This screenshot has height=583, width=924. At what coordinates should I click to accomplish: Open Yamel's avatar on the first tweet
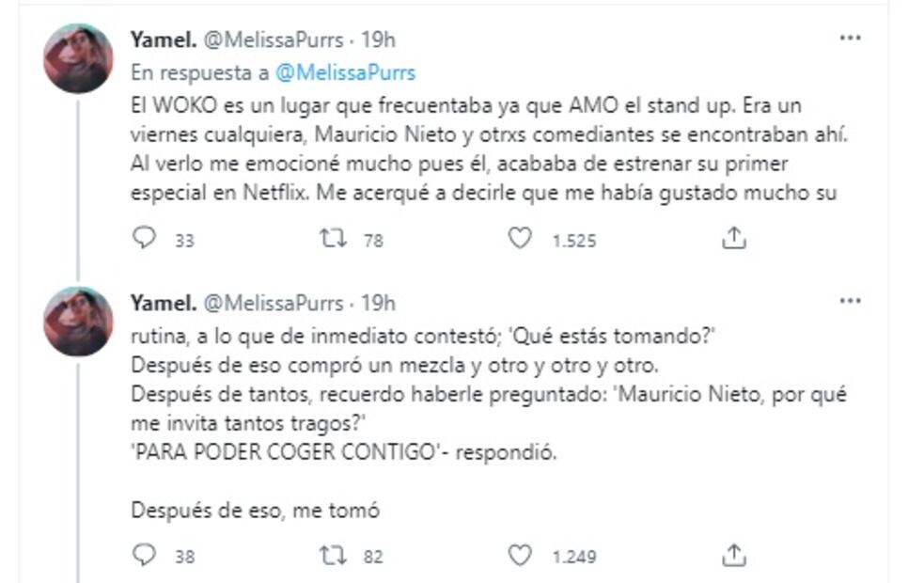(x=78, y=58)
